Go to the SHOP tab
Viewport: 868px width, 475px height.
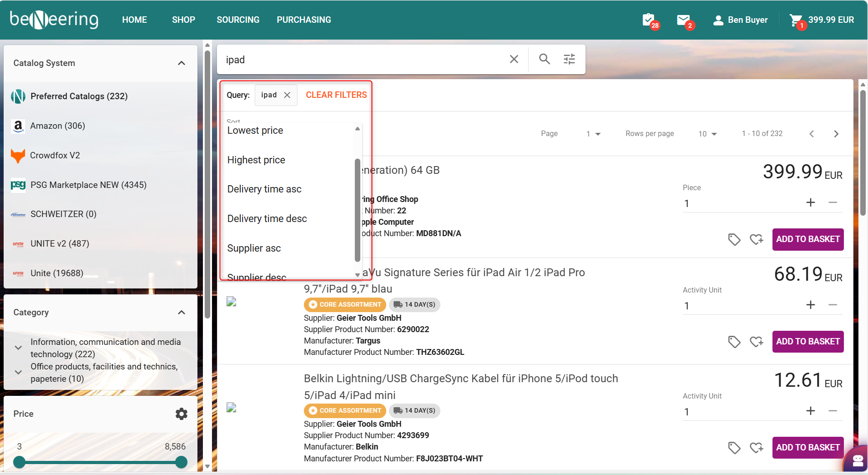184,20
